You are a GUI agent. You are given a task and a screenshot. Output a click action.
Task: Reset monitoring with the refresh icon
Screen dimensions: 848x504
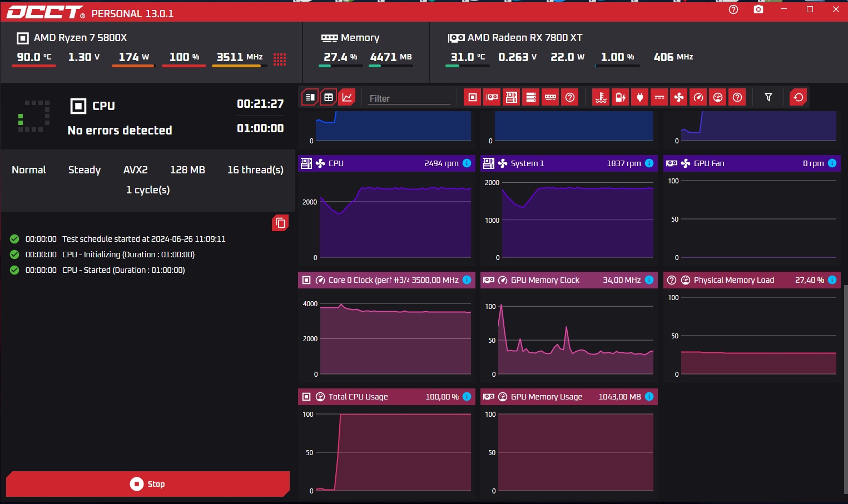point(798,97)
